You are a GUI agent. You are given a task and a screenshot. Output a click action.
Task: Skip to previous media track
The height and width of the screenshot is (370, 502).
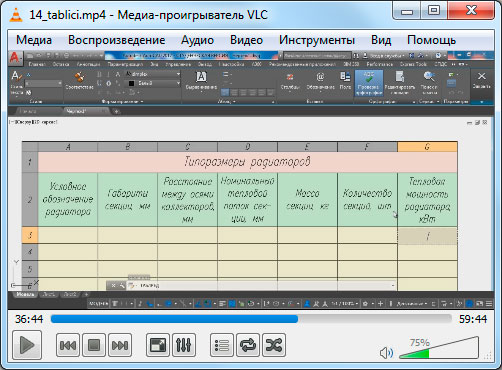point(68,345)
